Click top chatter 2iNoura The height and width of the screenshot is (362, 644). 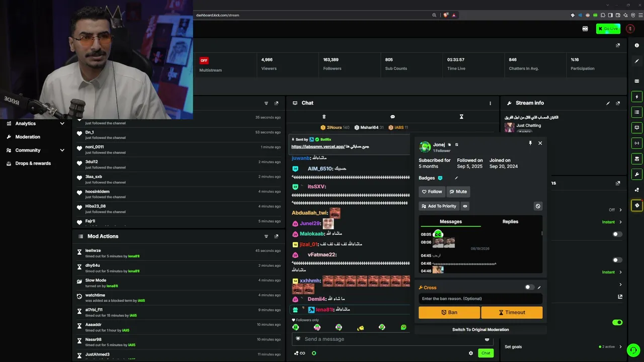point(334,128)
